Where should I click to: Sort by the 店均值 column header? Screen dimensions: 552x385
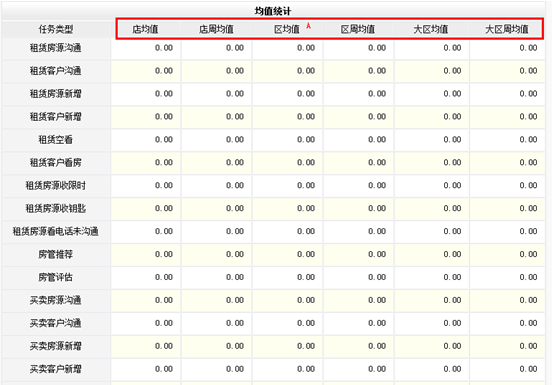point(145,29)
